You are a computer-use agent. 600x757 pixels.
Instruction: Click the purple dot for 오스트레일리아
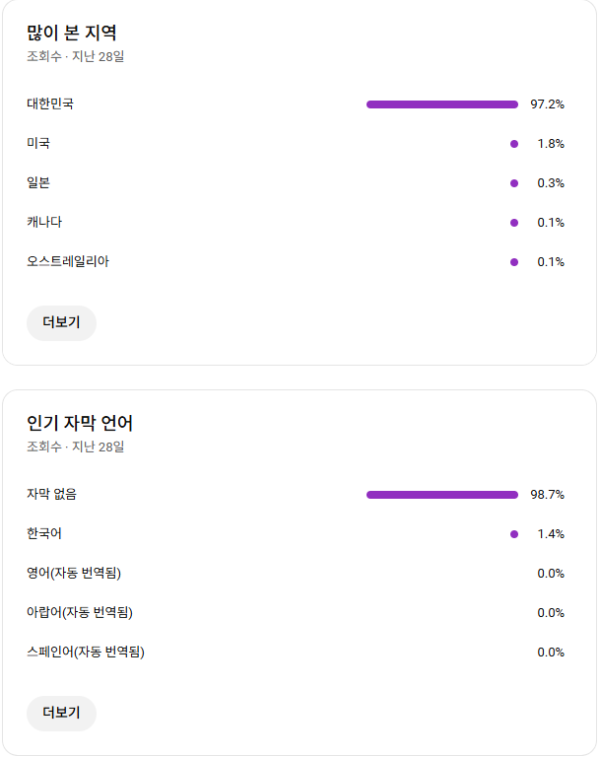[514, 262]
